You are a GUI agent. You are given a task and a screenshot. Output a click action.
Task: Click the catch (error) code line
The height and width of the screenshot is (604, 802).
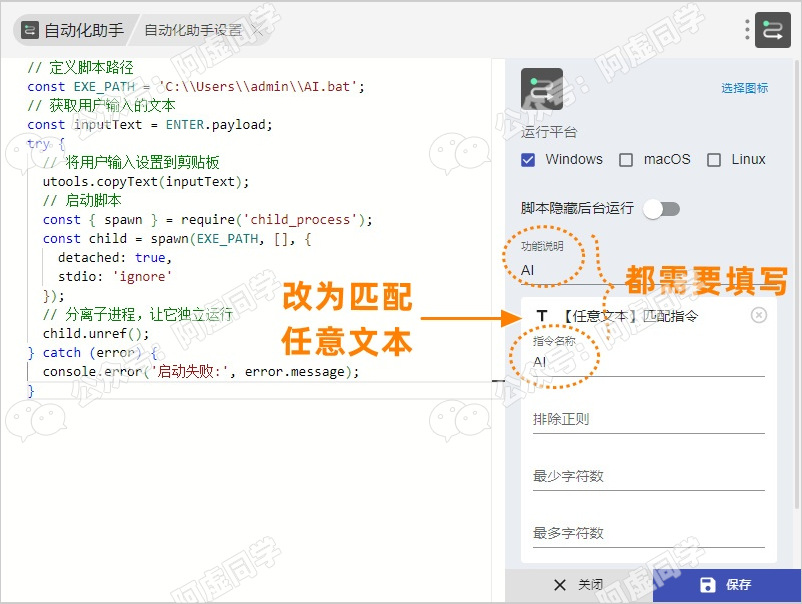pos(93,352)
